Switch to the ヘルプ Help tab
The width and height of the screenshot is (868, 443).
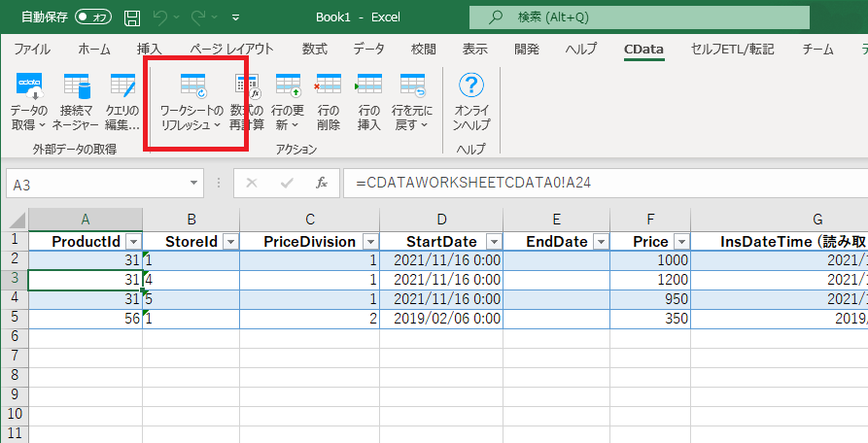(581, 50)
